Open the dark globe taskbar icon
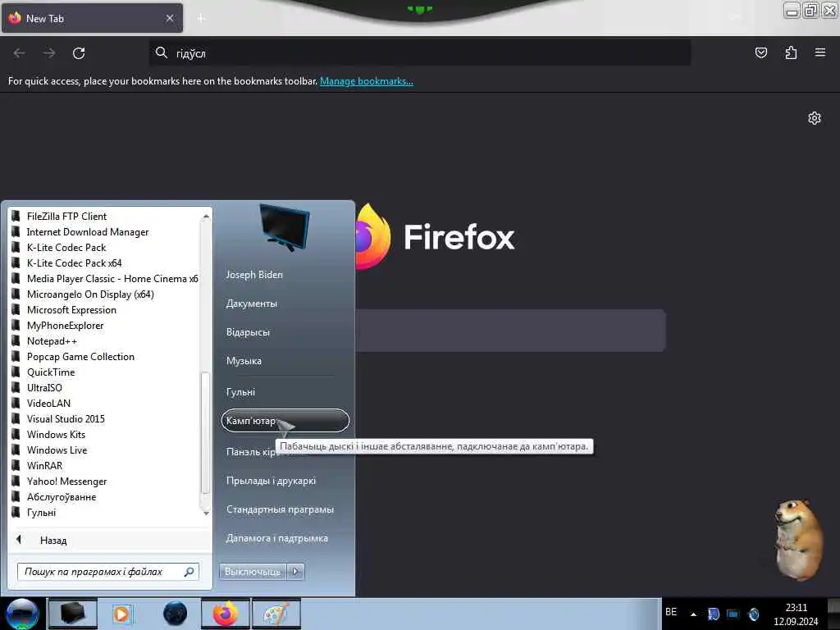The width and height of the screenshot is (840, 630). (x=175, y=614)
